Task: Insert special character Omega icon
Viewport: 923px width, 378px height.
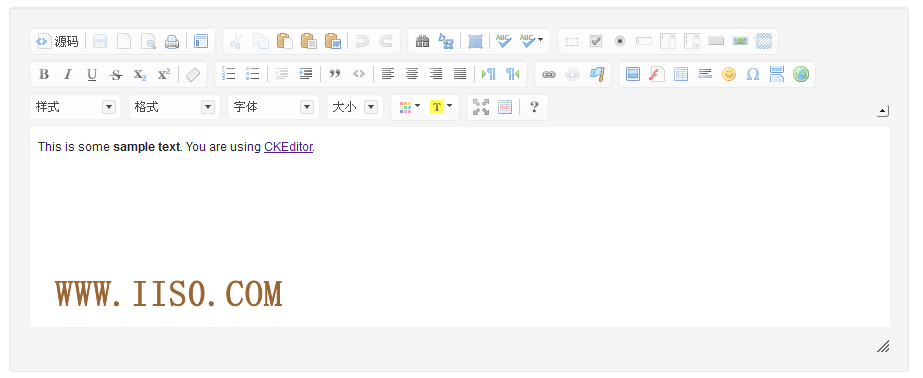Action: (752, 74)
